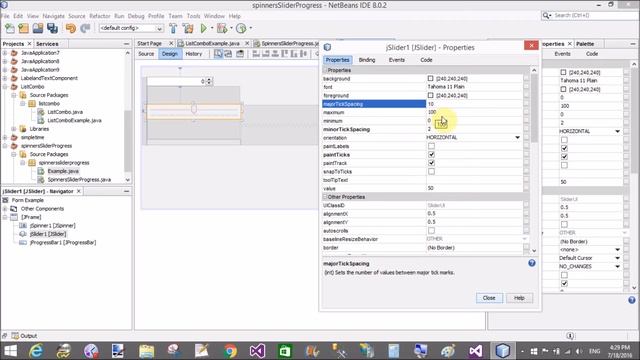Click the NetBeans cube icon on taskbar
640x360 pixels.
pos(503,351)
